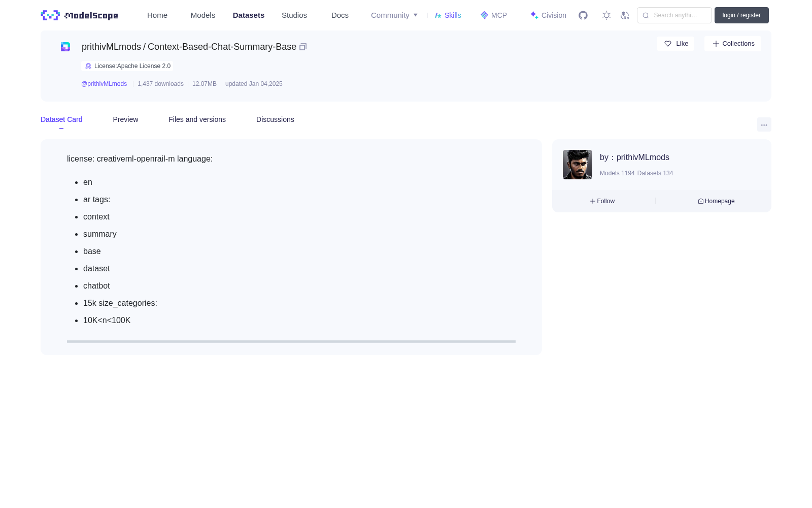Click 'updated Jan 04,2025' text
The image size is (812, 508).
(x=254, y=84)
